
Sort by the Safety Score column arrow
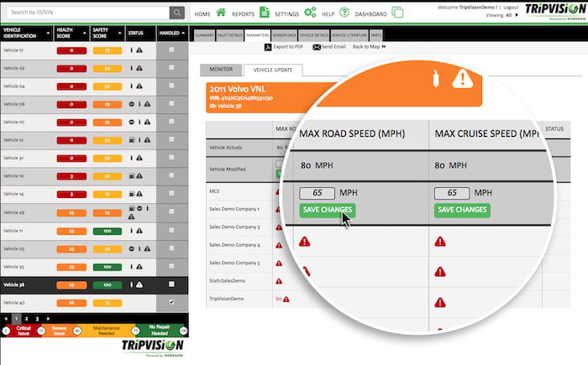[119, 34]
